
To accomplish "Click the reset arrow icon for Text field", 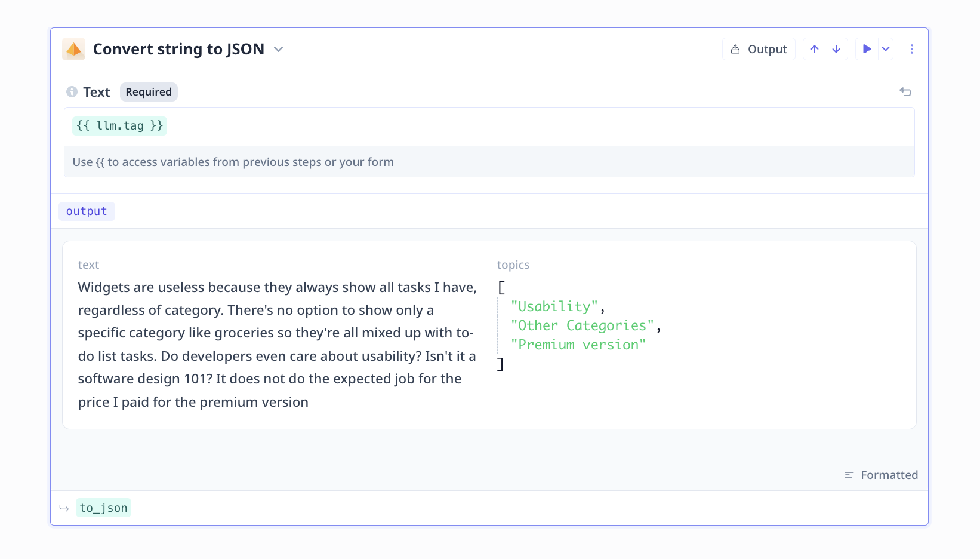I will point(905,91).
